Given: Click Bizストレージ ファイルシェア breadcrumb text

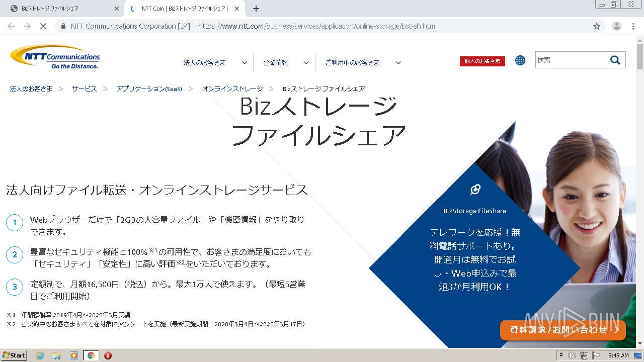Looking at the screenshot, I should click(x=324, y=88).
